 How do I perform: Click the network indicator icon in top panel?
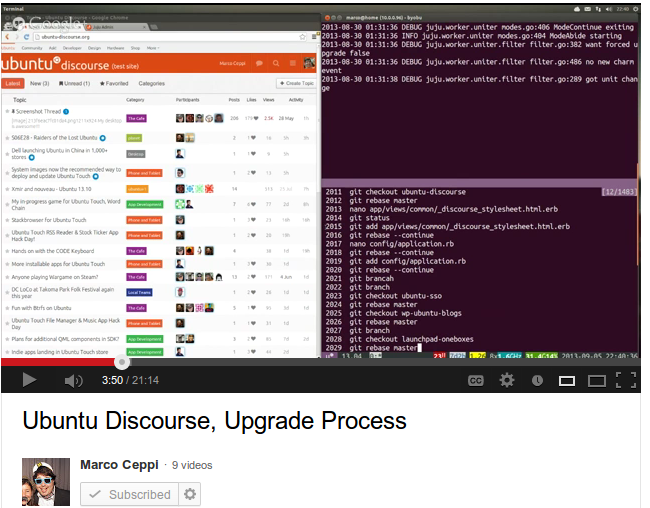point(598,9)
